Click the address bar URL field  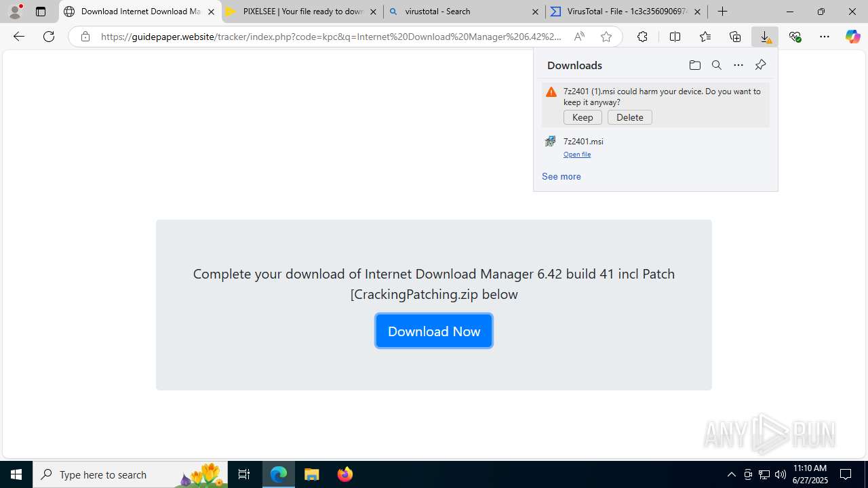[331, 37]
